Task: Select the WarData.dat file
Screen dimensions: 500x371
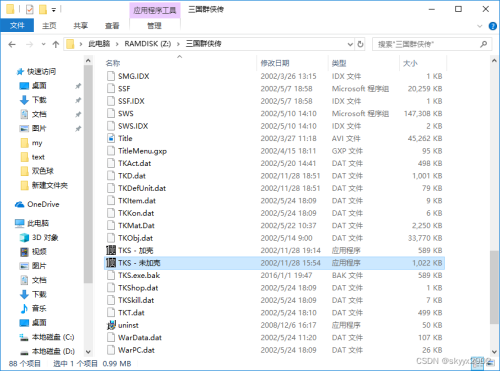Action: pyautogui.click(x=140, y=338)
